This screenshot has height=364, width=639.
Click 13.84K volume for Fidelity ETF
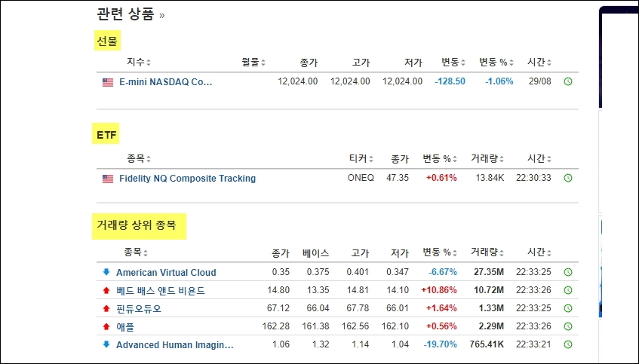[x=490, y=178]
